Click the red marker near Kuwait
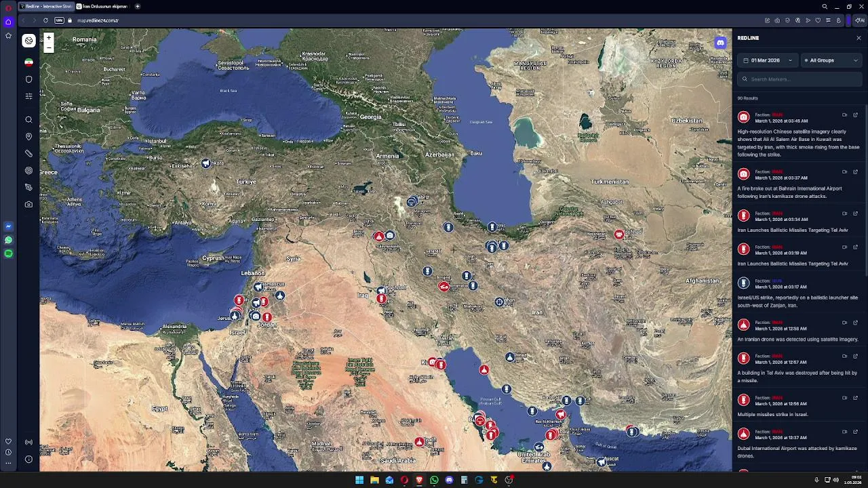Screen dimensions: 868x488 [441, 365]
